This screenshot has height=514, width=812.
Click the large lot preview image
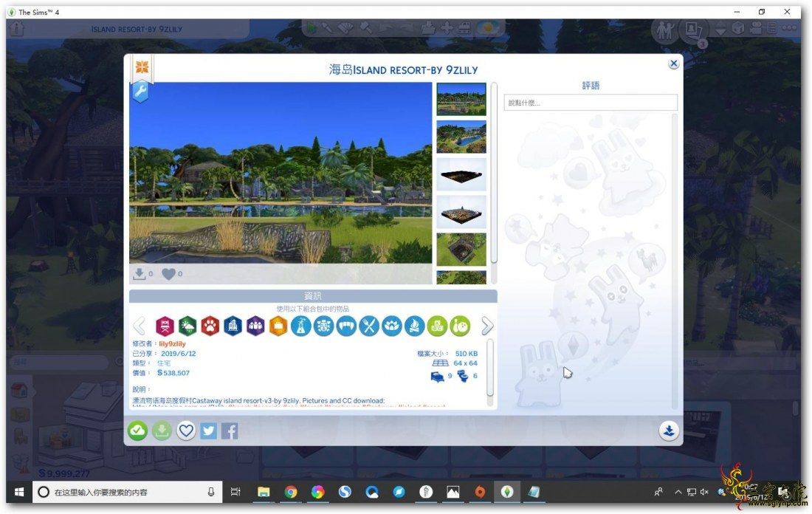[281, 173]
